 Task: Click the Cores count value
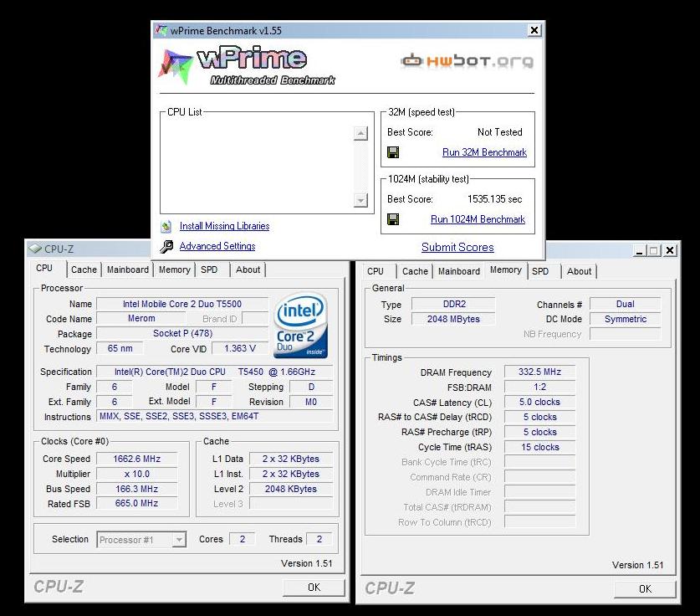tap(243, 539)
